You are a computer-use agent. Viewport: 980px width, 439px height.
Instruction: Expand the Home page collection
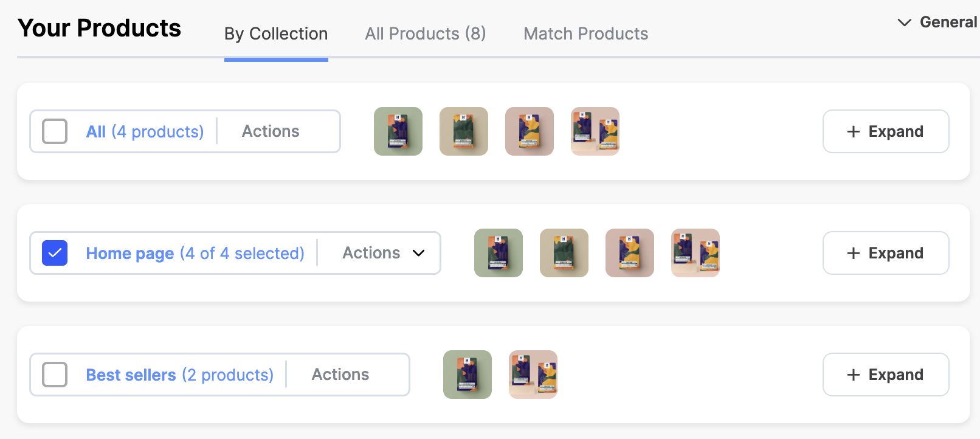pyautogui.click(x=886, y=253)
